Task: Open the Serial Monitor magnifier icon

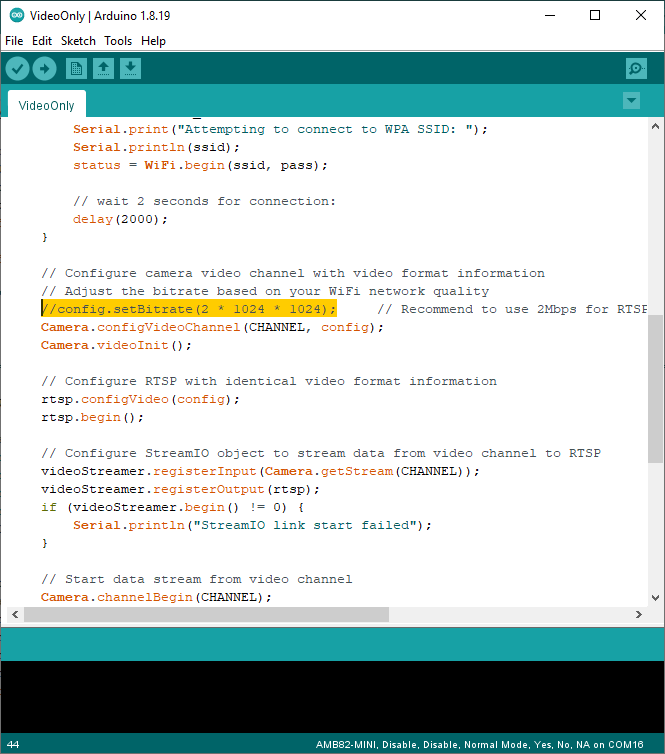Action: [636, 68]
